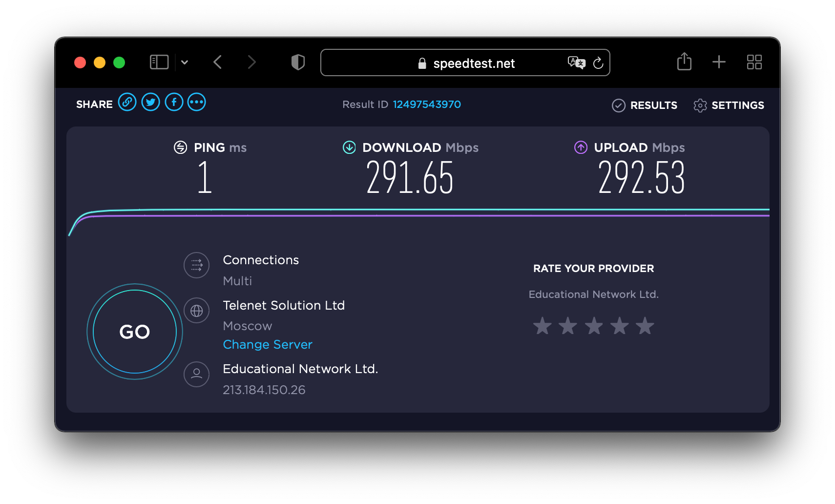The height and width of the screenshot is (504, 835).
Task: Click the Moscow server location
Action: (x=247, y=326)
